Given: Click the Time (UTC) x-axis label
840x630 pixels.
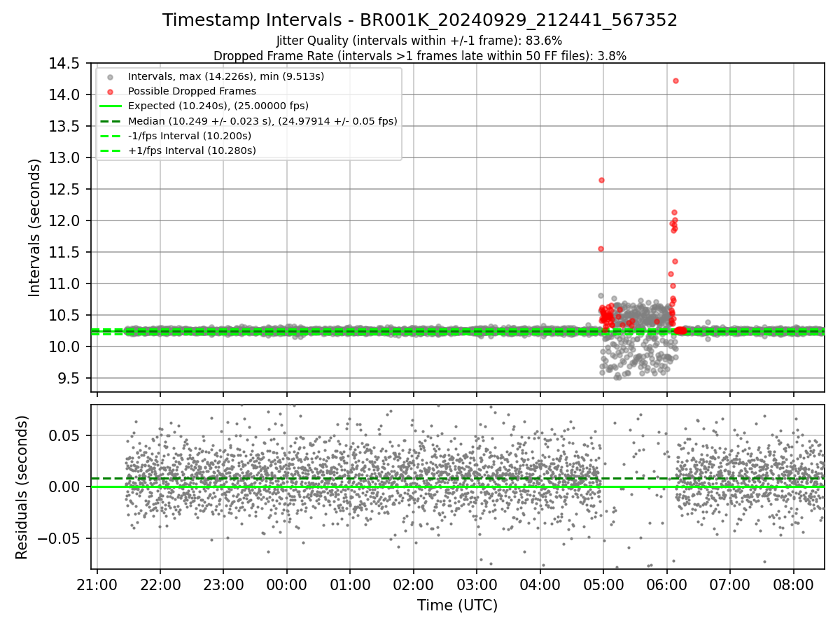Looking at the screenshot, I should (458, 605).
